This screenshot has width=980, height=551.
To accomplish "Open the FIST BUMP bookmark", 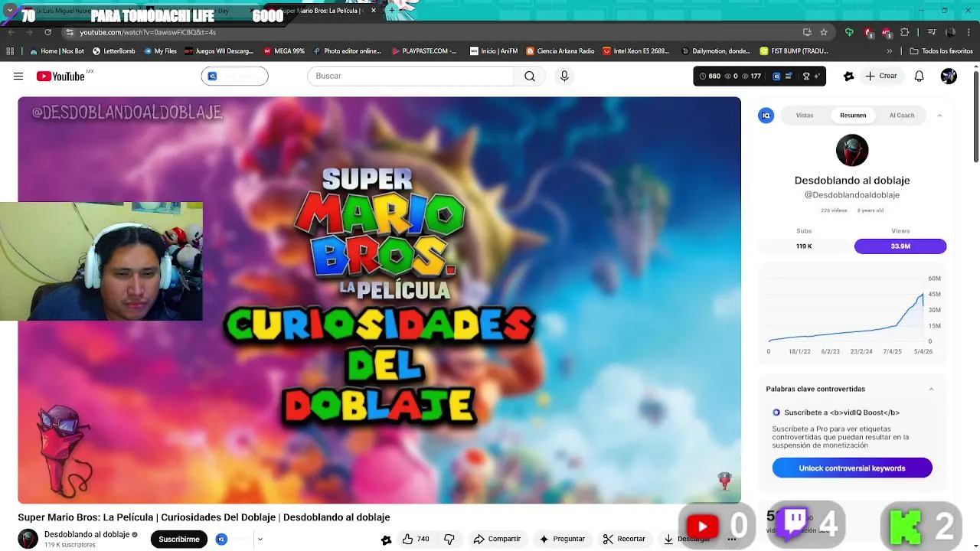I will point(794,51).
